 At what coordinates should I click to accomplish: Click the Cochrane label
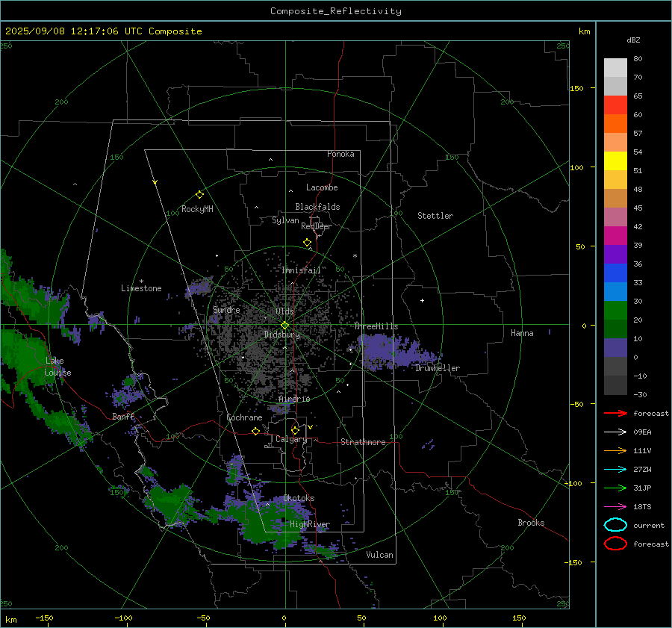pos(244,417)
